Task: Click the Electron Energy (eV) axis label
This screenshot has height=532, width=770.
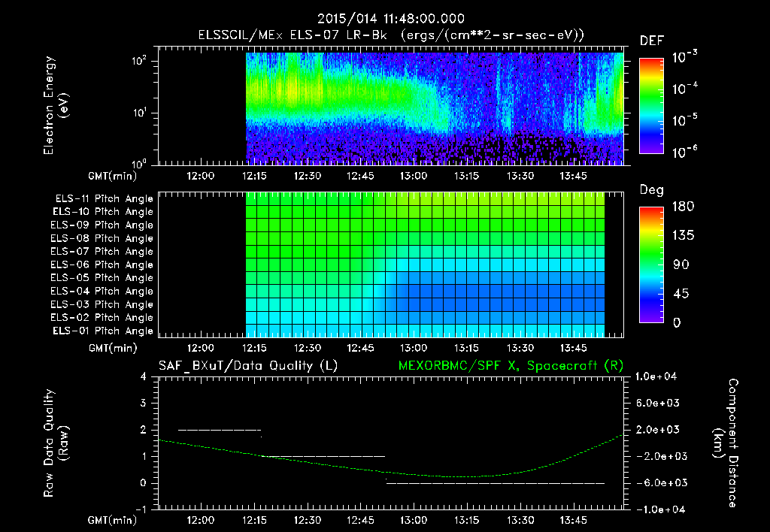Action: click(x=56, y=105)
